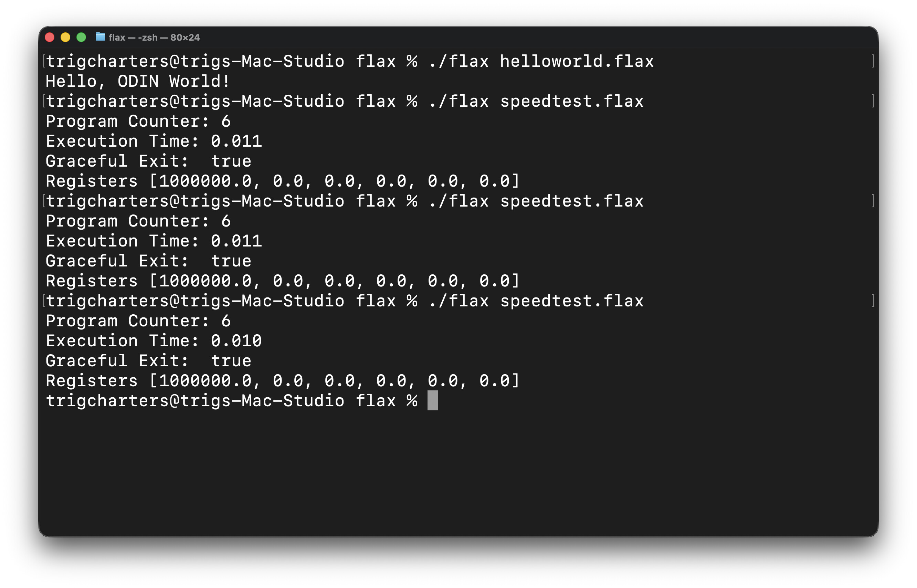Click the first './flax speedtest.flax' command
Screen dimensions: 917x588
tap(536, 101)
